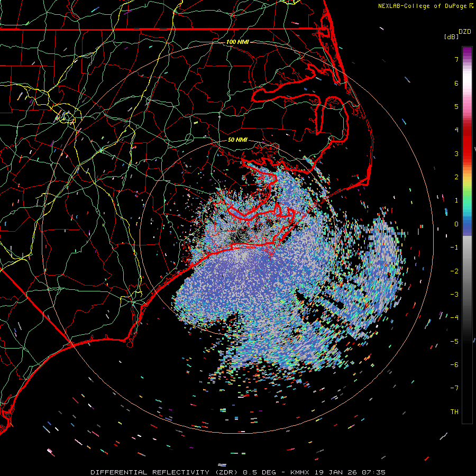Screen dimensions: 476x476
Task: Click the 6 value on color scale
Action: tap(456, 83)
